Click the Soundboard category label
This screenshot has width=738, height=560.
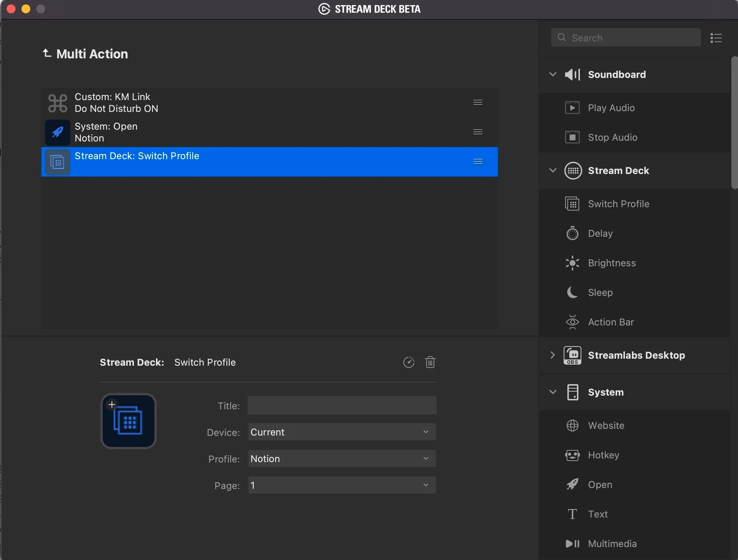click(617, 75)
